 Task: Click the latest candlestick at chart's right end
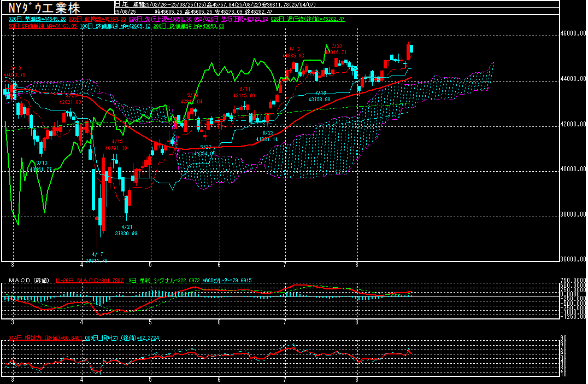(x=411, y=49)
